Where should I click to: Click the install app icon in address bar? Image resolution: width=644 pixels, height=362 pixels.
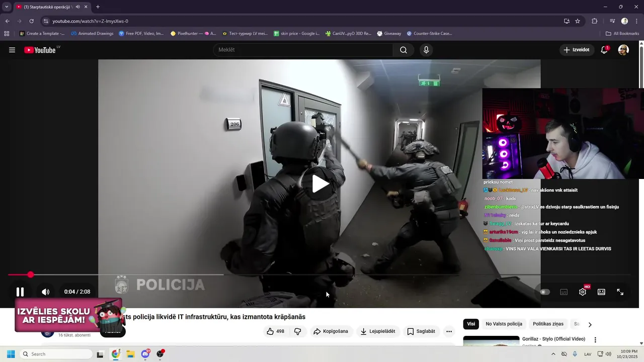click(x=567, y=21)
